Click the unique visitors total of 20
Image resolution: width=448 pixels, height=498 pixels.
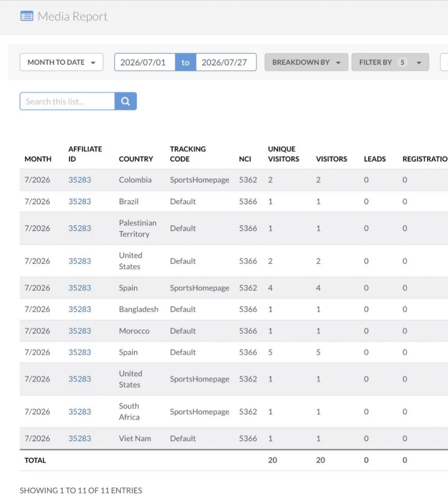273,460
